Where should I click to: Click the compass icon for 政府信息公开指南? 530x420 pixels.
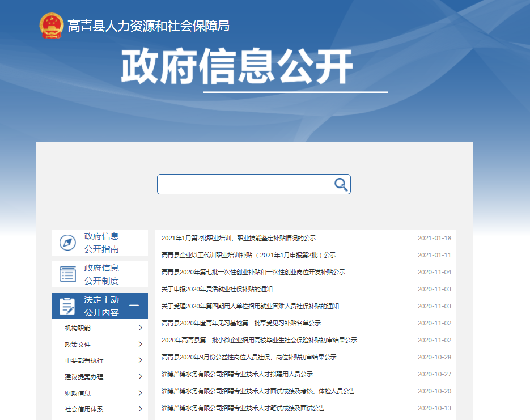[67, 243]
